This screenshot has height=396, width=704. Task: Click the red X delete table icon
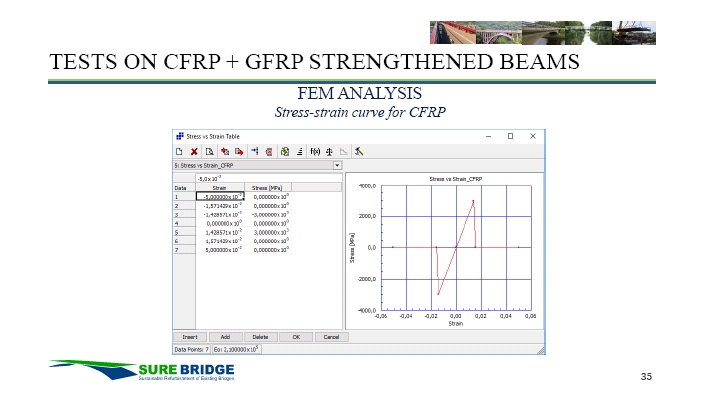[194, 152]
